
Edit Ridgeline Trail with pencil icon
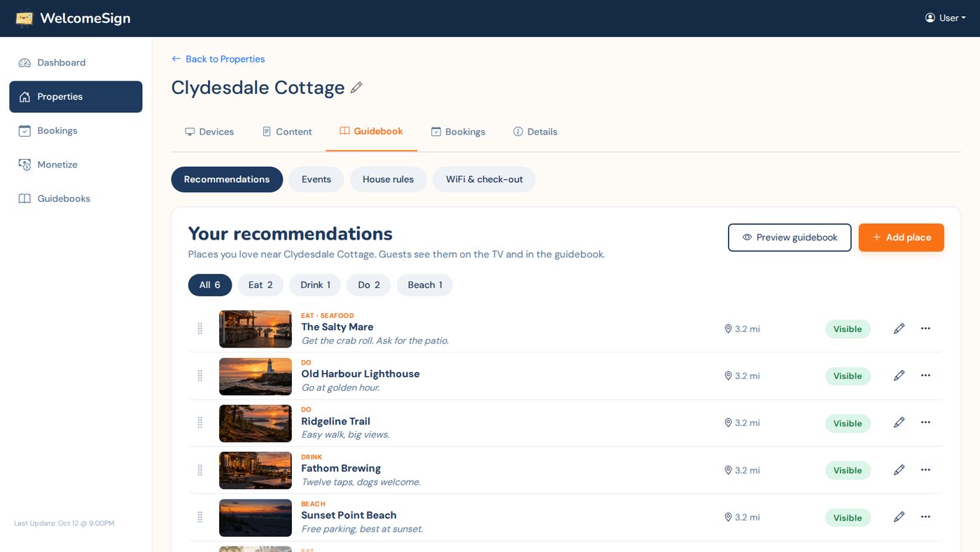[x=899, y=422]
